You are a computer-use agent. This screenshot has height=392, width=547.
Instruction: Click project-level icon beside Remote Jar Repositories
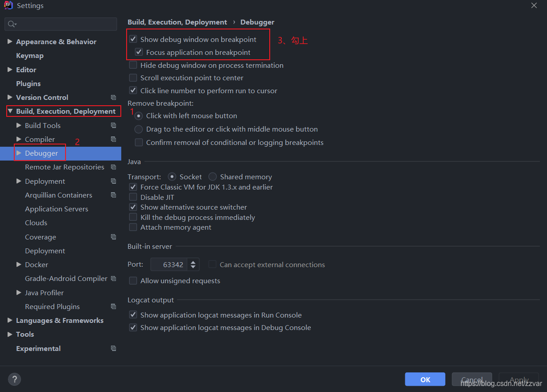click(x=113, y=167)
